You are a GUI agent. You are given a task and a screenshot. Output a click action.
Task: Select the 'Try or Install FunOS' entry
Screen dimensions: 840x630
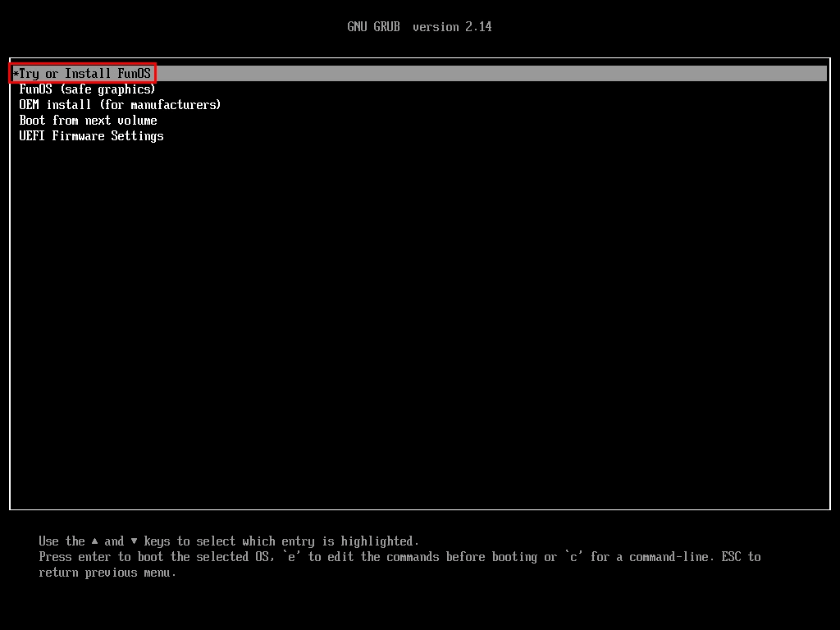click(x=419, y=73)
